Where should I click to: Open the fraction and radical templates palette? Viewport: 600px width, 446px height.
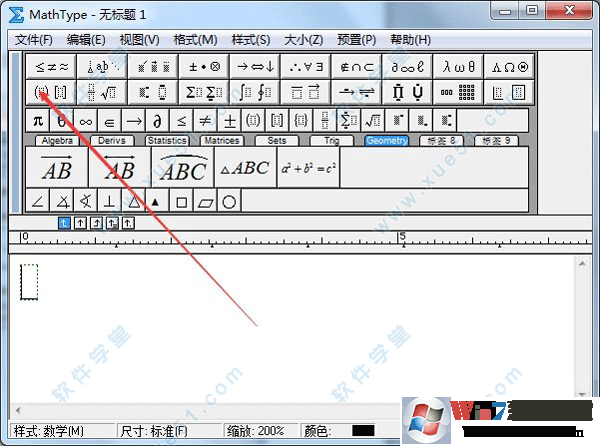(103, 92)
